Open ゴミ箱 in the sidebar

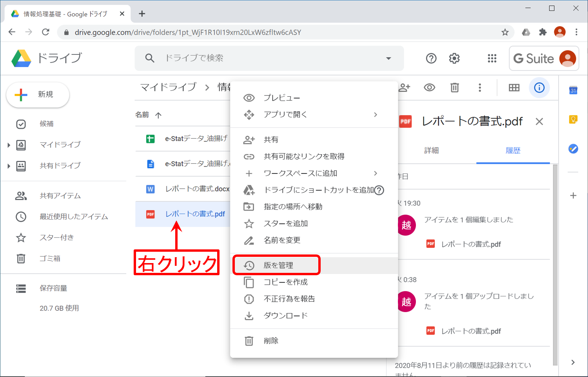tap(50, 258)
